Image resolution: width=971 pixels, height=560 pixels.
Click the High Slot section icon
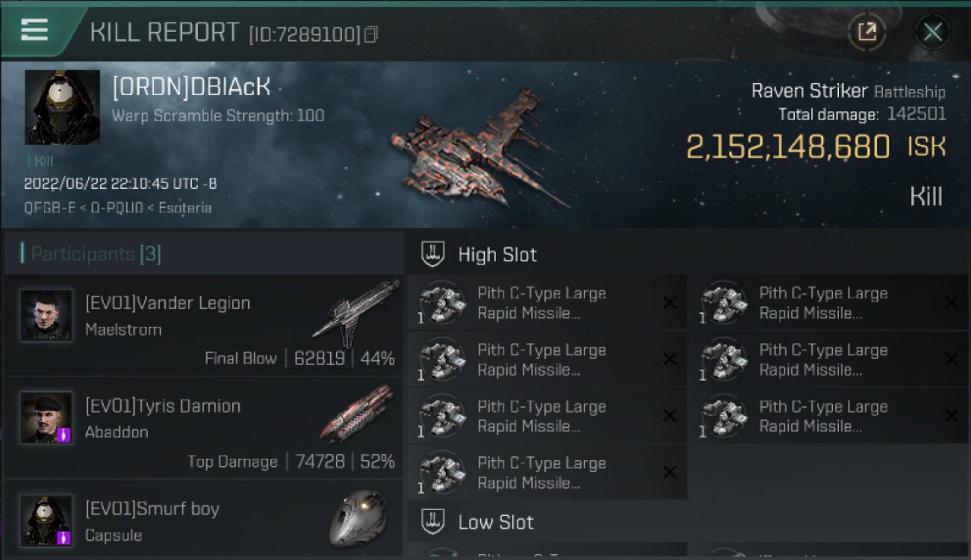(434, 255)
